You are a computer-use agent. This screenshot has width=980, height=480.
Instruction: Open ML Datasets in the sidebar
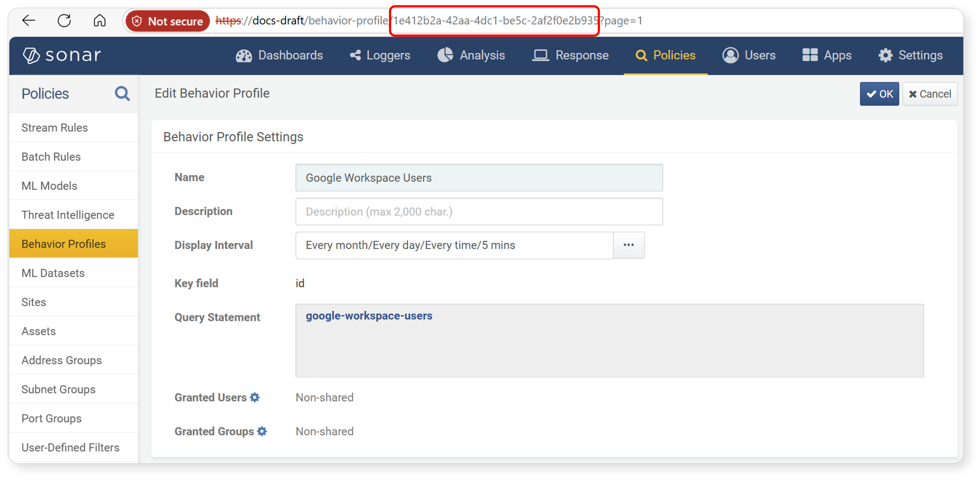pyautogui.click(x=73, y=273)
